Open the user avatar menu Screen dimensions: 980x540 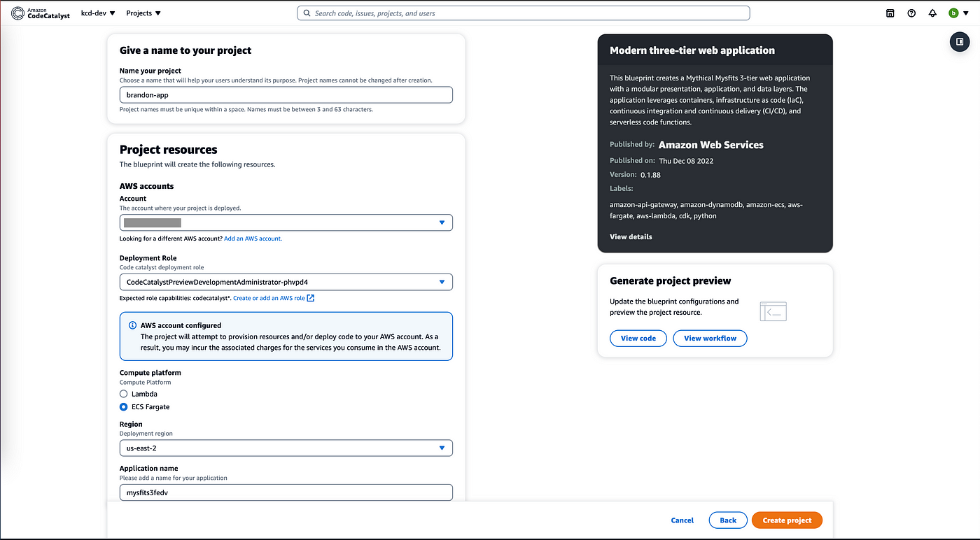coord(953,13)
